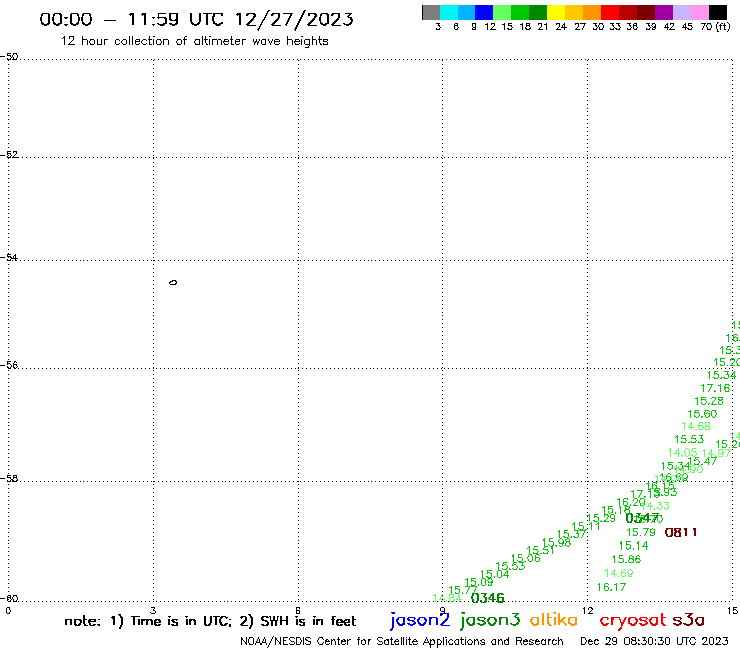
Task: Click the purple swatch in the color scale
Action: [664, 12]
